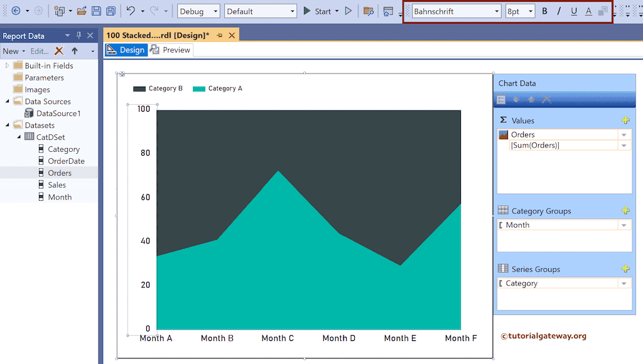The width and height of the screenshot is (643, 364).
Task: Click the font color A swatch
Action: pyautogui.click(x=588, y=11)
